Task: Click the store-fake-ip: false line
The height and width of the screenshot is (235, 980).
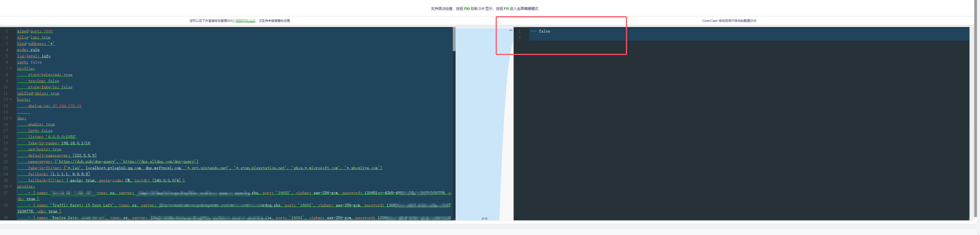Action: tap(50, 87)
